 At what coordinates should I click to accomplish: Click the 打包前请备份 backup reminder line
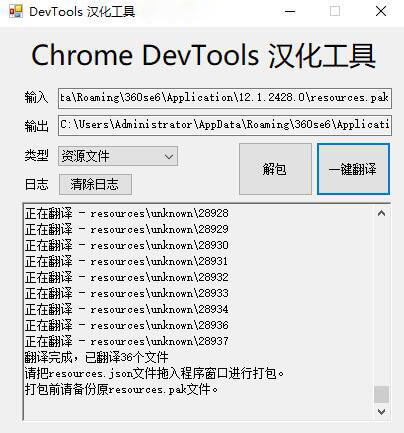122,389
